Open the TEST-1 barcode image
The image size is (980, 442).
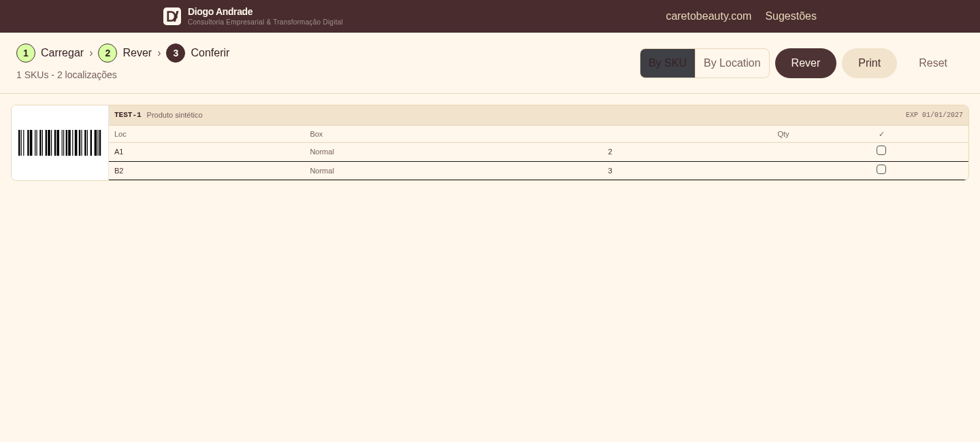[60, 143]
